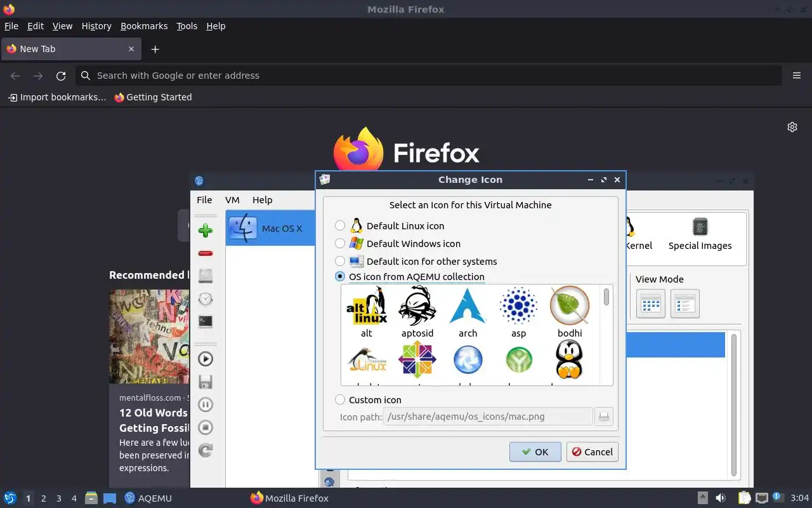
Task: Choose the asp OS icon
Action: click(x=519, y=306)
